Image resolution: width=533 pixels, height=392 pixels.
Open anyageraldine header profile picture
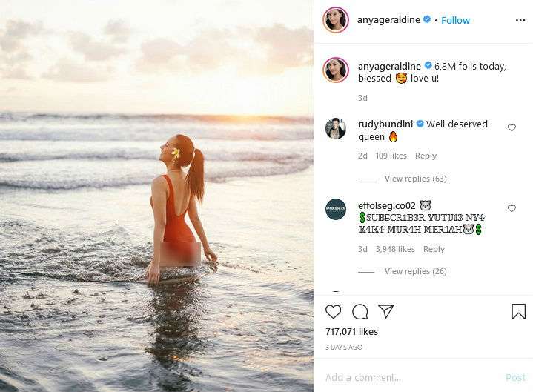(x=336, y=20)
